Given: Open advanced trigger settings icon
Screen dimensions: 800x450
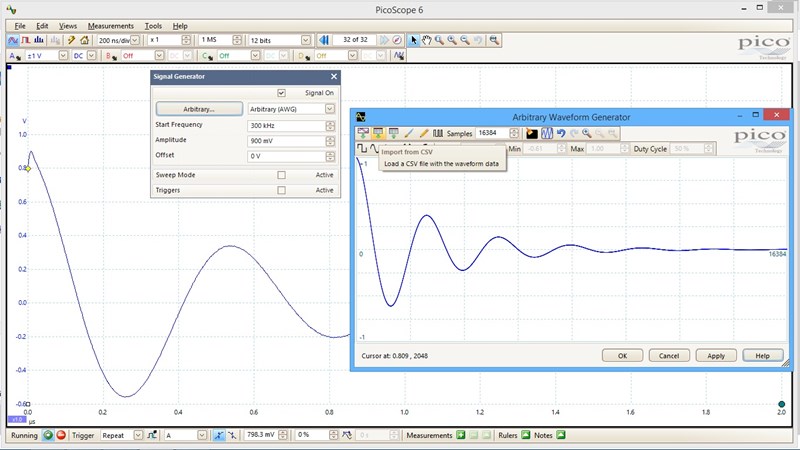Looking at the screenshot, I should [x=152, y=435].
